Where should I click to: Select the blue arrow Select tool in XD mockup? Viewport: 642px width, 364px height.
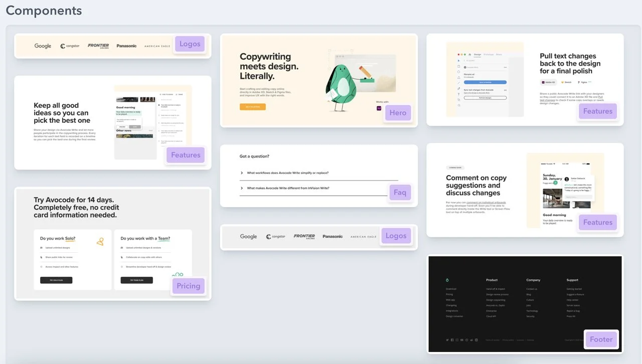pyautogui.click(x=458, y=60)
